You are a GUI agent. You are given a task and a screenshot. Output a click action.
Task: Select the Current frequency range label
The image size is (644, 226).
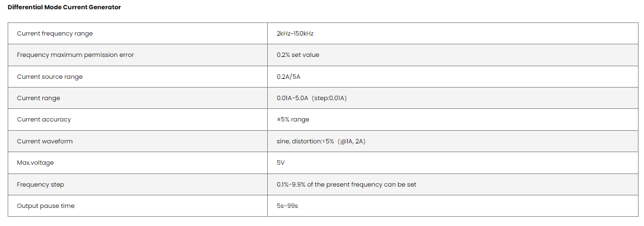[55, 33]
